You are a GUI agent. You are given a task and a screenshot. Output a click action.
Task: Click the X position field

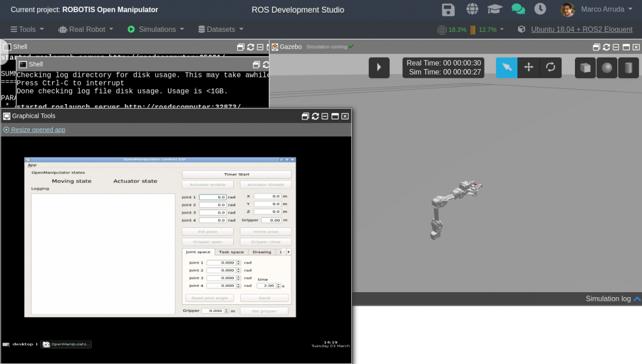(267, 196)
